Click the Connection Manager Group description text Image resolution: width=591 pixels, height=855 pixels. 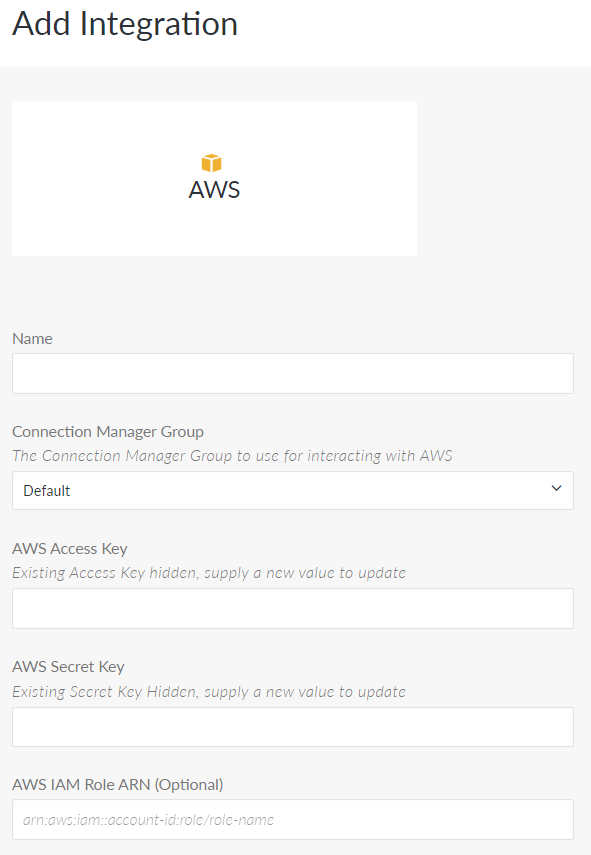(x=232, y=456)
